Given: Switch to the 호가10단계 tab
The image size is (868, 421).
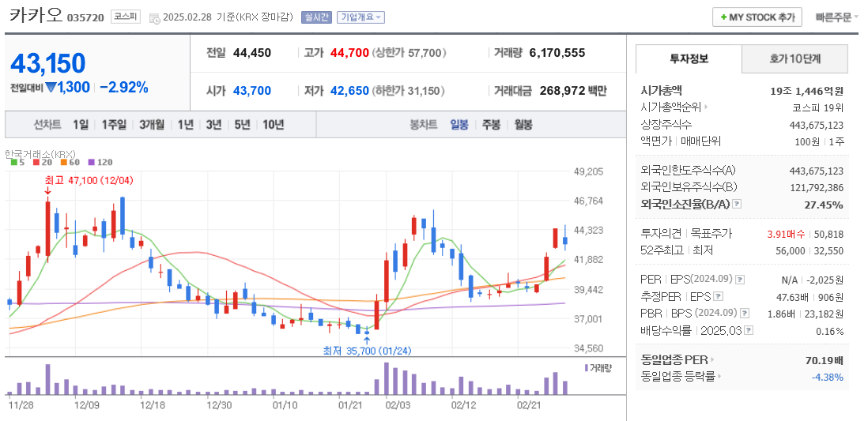Looking at the screenshot, I should (x=794, y=58).
